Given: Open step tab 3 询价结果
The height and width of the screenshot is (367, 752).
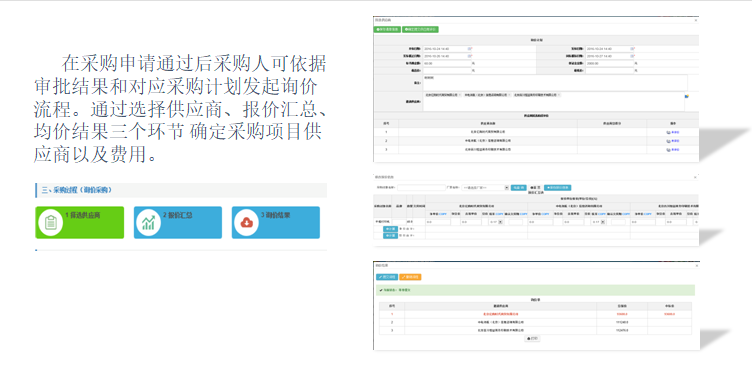Looking at the screenshot, I should [276, 223].
